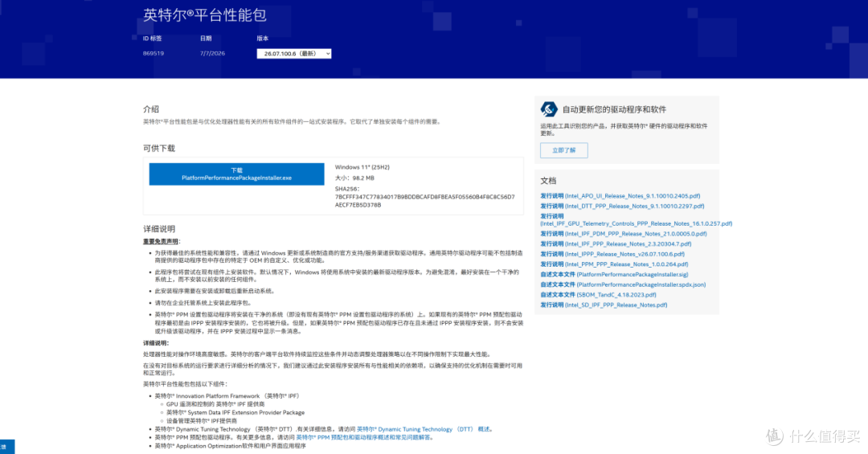Open Intel_IPF_GPU_Telemetry_Controls release notes link
This screenshot has width=868, height=454.
(636, 220)
